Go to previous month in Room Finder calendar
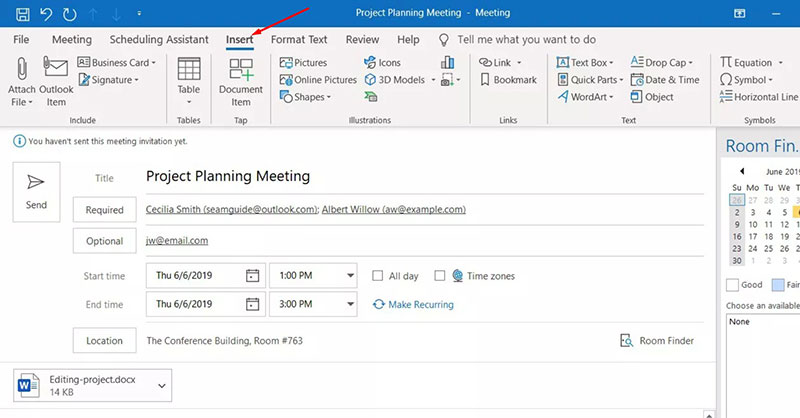Image resolution: width=800 pixels, height=418 pixels. click(742, 171)
